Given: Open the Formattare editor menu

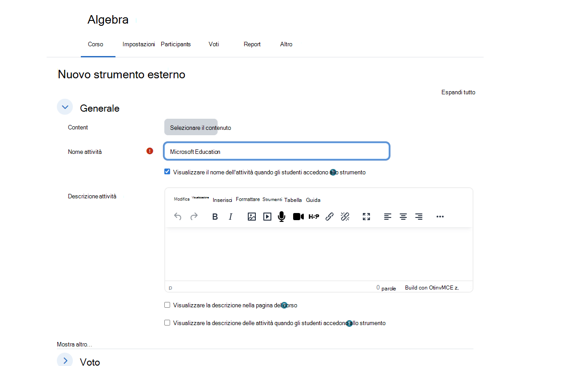Looking at the screenshot, I should (x=248, y=199).
